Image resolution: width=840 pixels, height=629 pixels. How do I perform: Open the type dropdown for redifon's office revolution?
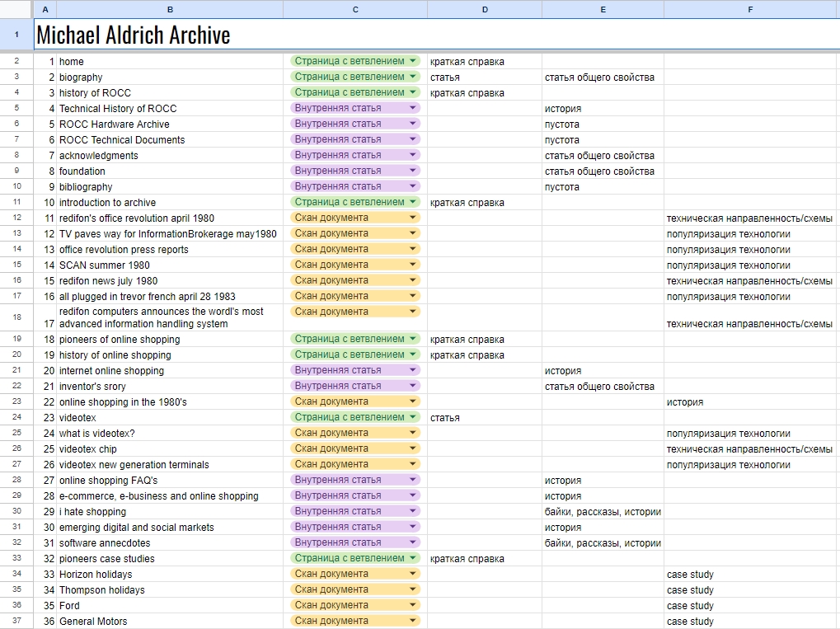tap(412, 218)
